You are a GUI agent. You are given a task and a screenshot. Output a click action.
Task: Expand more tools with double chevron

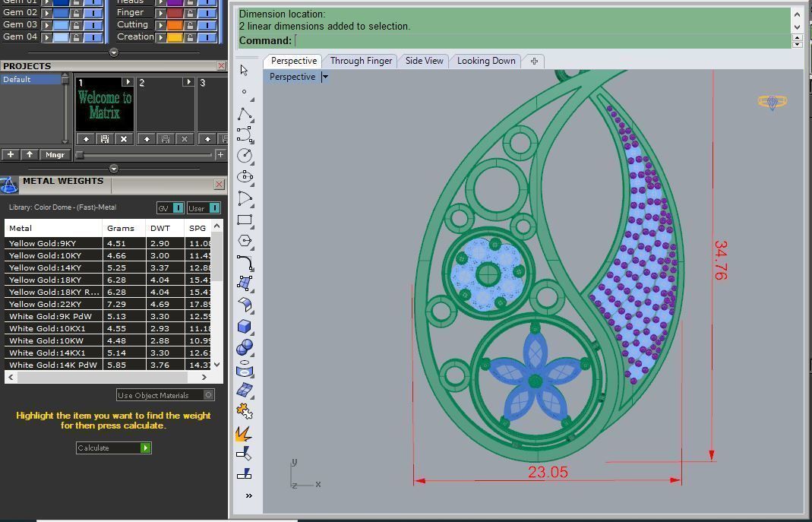(x=248, y=495)
